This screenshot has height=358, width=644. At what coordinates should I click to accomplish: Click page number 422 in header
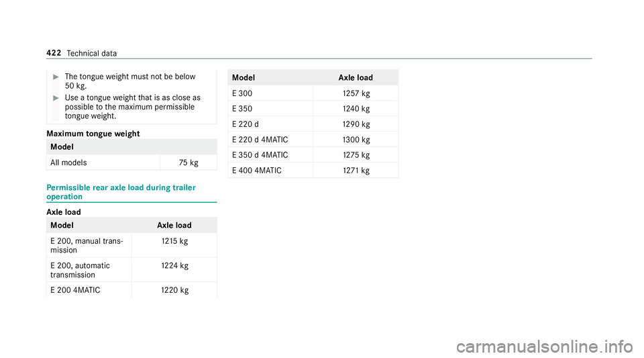pyautogui.click(x=54, y=53)
